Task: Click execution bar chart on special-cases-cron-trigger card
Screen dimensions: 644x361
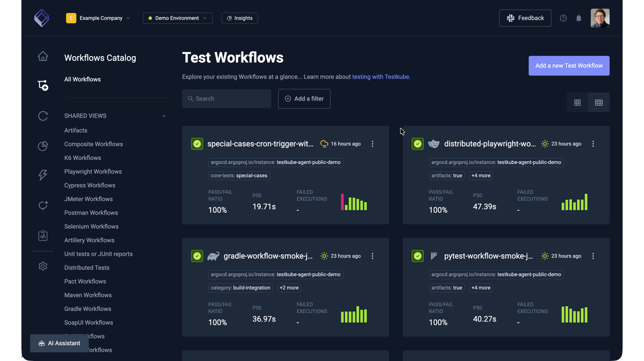Action: (354, 202)
